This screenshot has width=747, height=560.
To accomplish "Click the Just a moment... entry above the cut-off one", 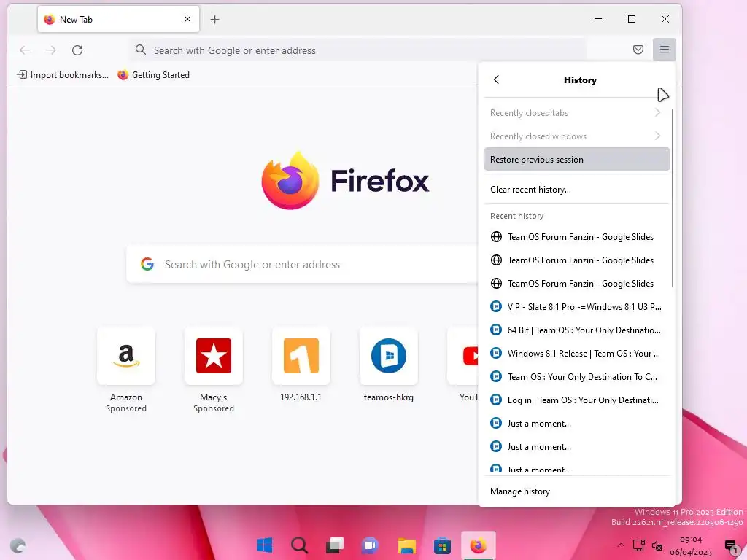I will (x=576, y=447).
